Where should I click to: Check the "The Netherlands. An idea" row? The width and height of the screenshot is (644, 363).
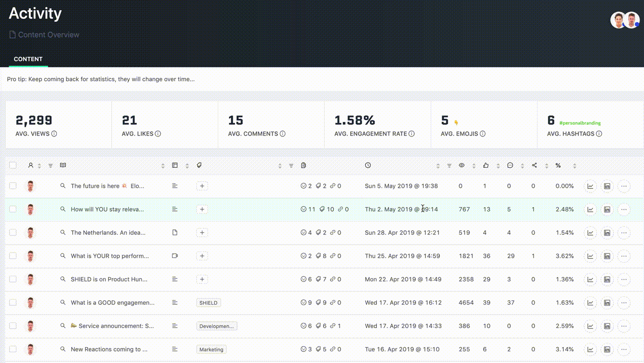point(13,232)
